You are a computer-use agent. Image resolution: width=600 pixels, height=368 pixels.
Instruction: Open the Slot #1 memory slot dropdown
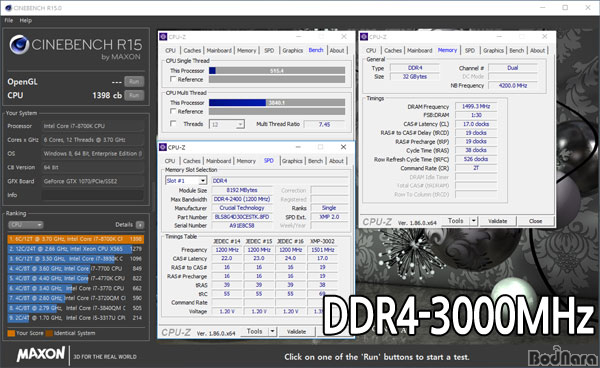coord(186,181)
